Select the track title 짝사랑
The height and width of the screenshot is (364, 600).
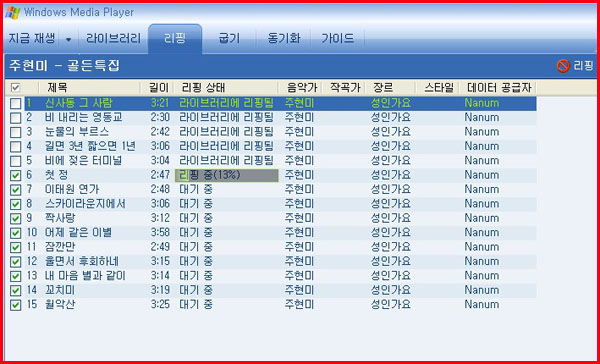click(60, 219)
